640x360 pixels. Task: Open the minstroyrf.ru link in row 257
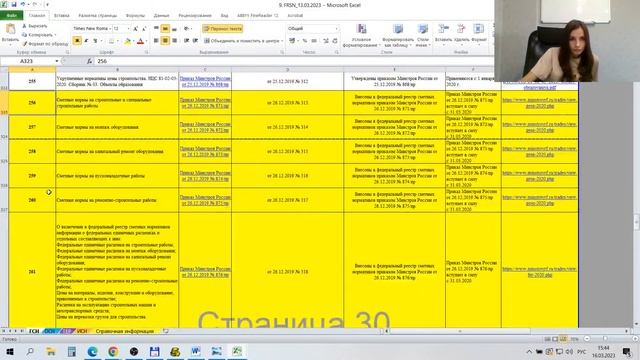tap(539, 127)
